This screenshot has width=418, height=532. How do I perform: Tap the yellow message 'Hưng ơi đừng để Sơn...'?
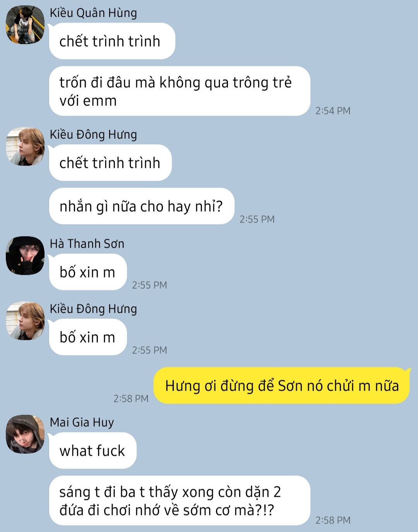pos(282,386)
